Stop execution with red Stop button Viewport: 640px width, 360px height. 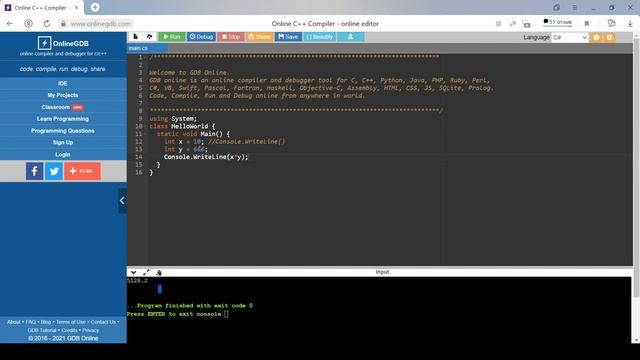(x=231, y=37)
